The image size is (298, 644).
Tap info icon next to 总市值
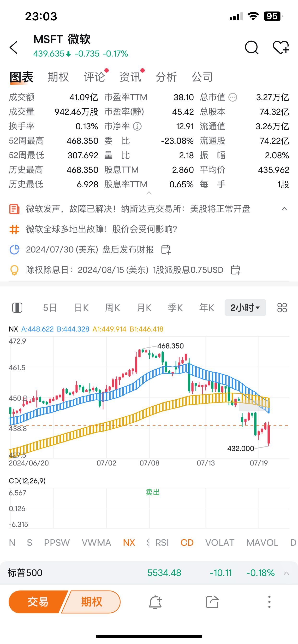pos(233,97)
